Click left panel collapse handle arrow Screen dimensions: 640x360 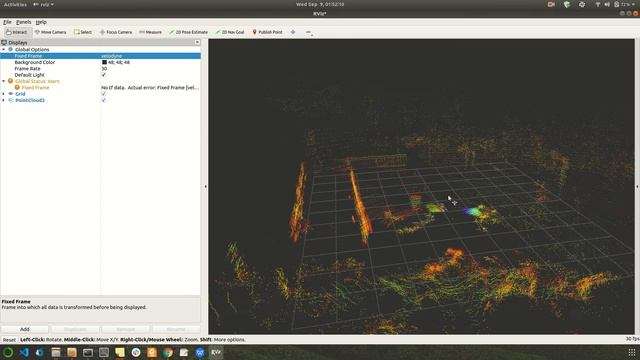205,187
